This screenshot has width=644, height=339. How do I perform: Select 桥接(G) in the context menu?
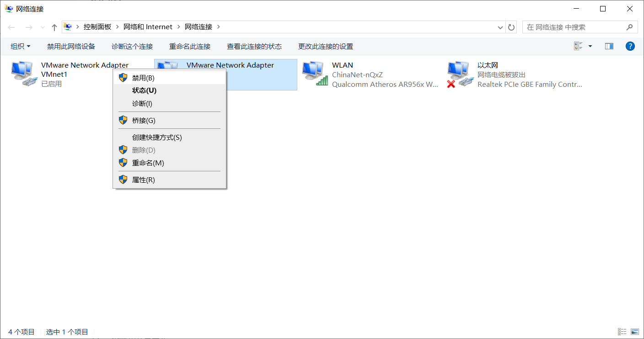(170, 121)
